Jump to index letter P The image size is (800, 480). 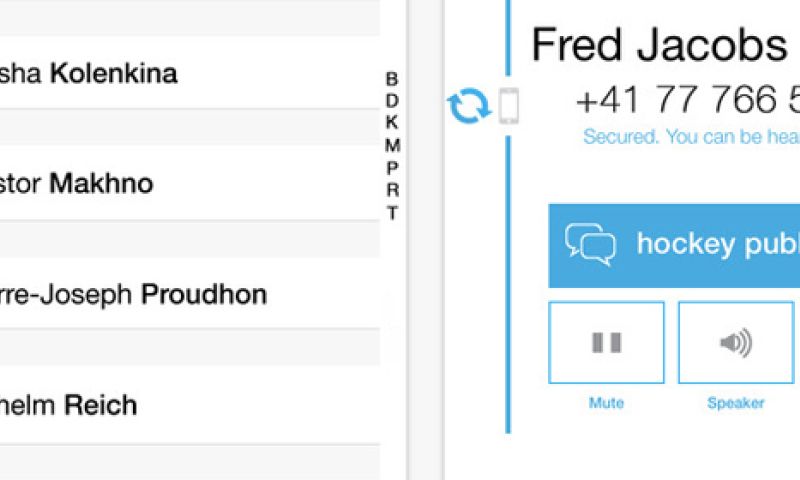click(x=392, y=168)
